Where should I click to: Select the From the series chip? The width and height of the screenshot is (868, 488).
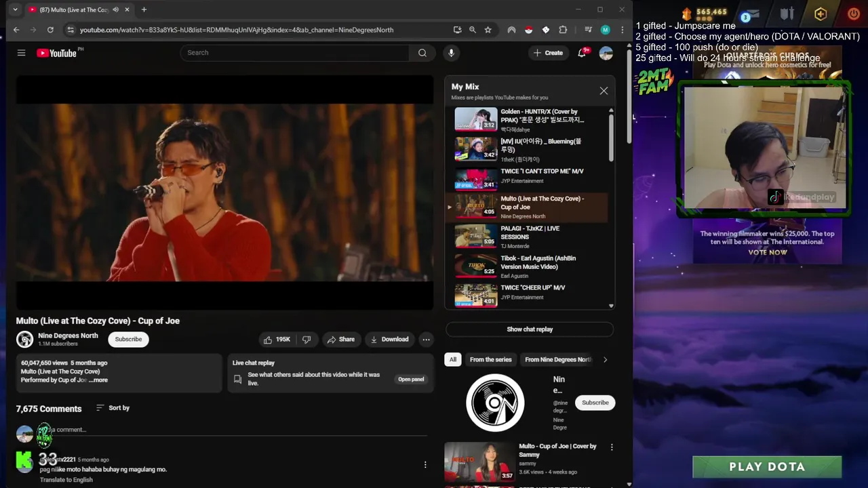click(x=491, y=360)
